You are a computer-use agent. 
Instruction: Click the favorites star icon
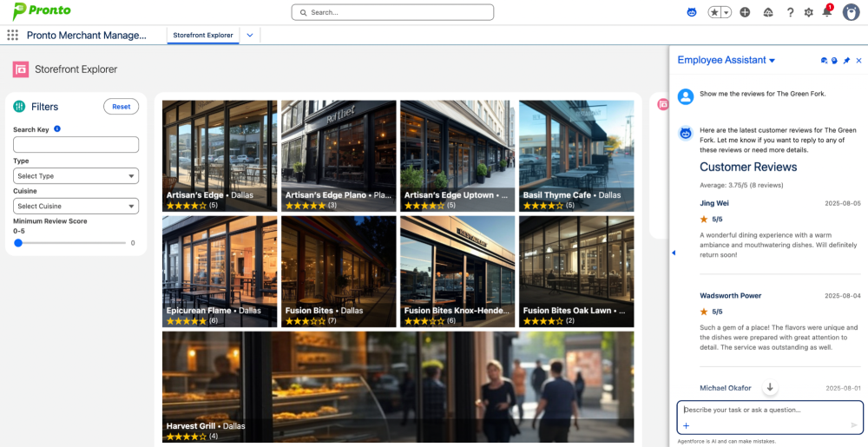tap(714, 12)
